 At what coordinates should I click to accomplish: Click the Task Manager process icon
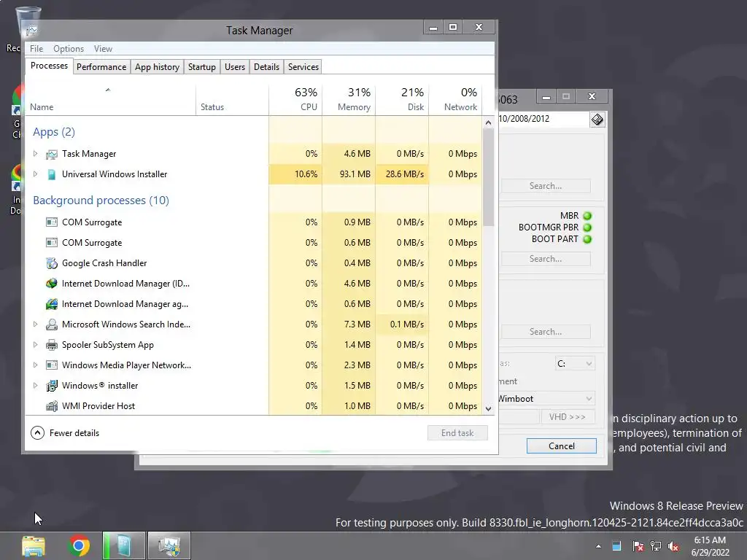(x=52, y=155)
